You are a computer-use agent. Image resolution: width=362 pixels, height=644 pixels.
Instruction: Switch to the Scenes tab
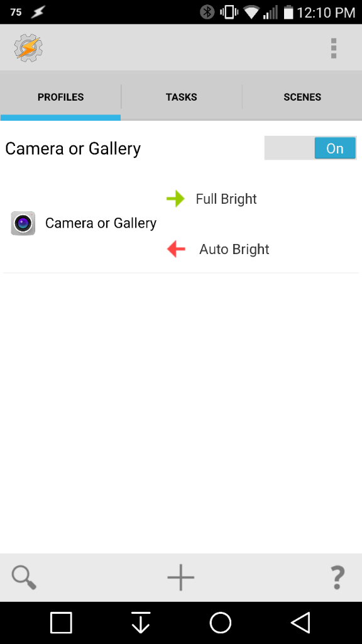[x=302, y=97]
